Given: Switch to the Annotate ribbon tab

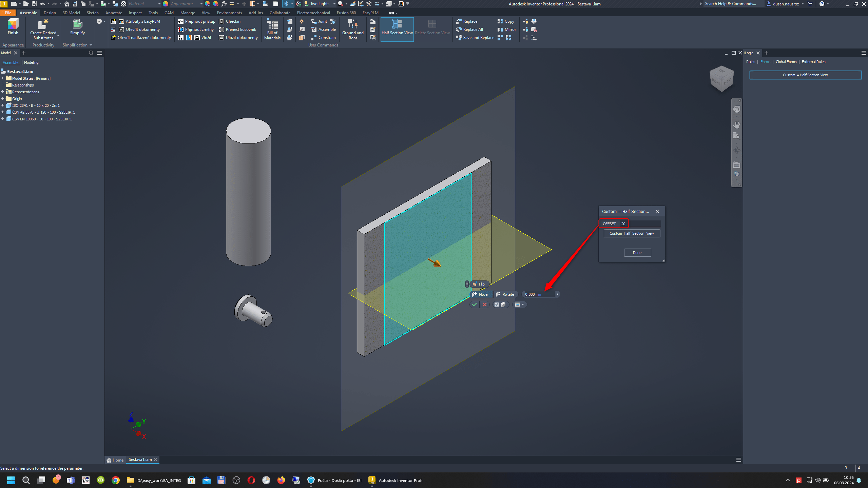Looking at the screenshot, I should (114, 13).
